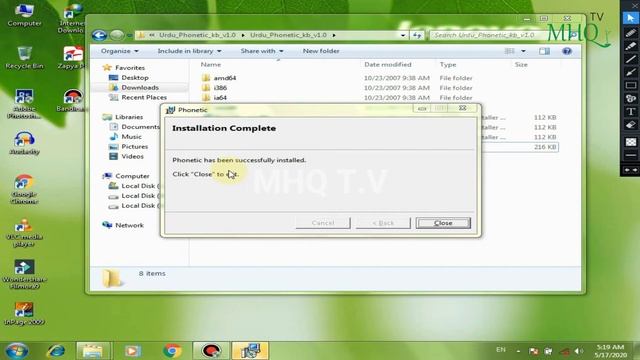This screenshot has width=640, height=360.
Task: Open Bandicam recorder taskbar button
Action: click(211, 351)
